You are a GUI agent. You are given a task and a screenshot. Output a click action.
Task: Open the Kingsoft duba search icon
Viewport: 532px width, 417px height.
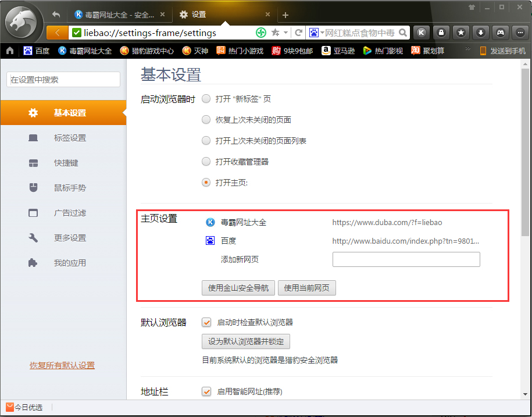click(421, 33)
